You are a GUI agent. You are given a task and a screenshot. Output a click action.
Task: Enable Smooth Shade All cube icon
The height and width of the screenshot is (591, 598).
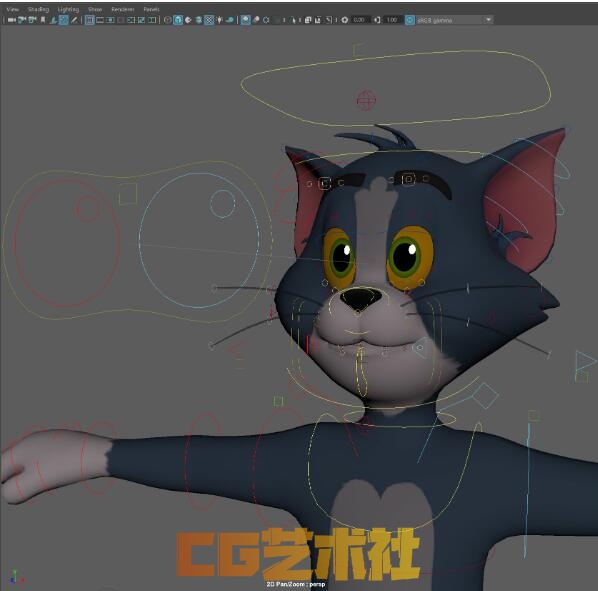click(x=178, y=20)
